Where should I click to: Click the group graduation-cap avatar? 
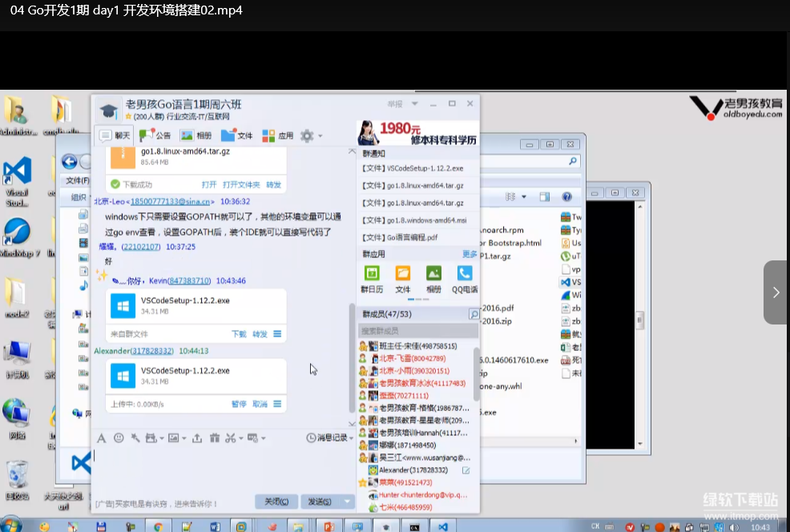point(108,110)
